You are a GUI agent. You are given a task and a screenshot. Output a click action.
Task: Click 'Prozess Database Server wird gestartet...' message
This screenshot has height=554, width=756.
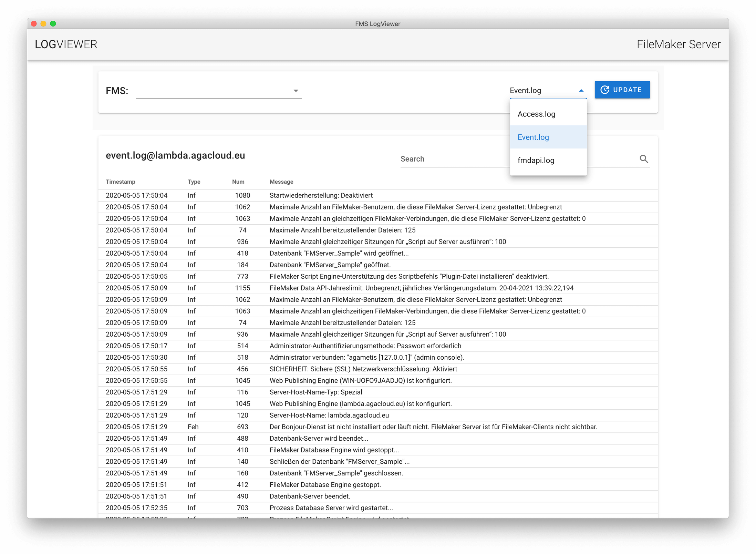331,508
